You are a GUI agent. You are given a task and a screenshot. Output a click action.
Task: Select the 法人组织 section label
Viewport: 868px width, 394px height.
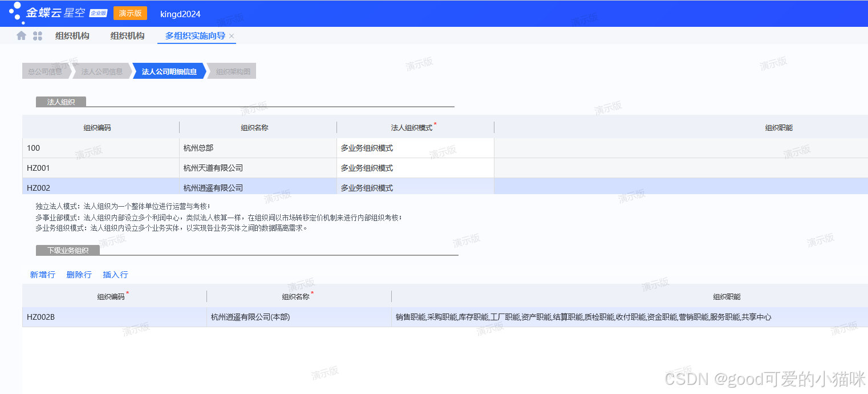click(x=61, y=102)
